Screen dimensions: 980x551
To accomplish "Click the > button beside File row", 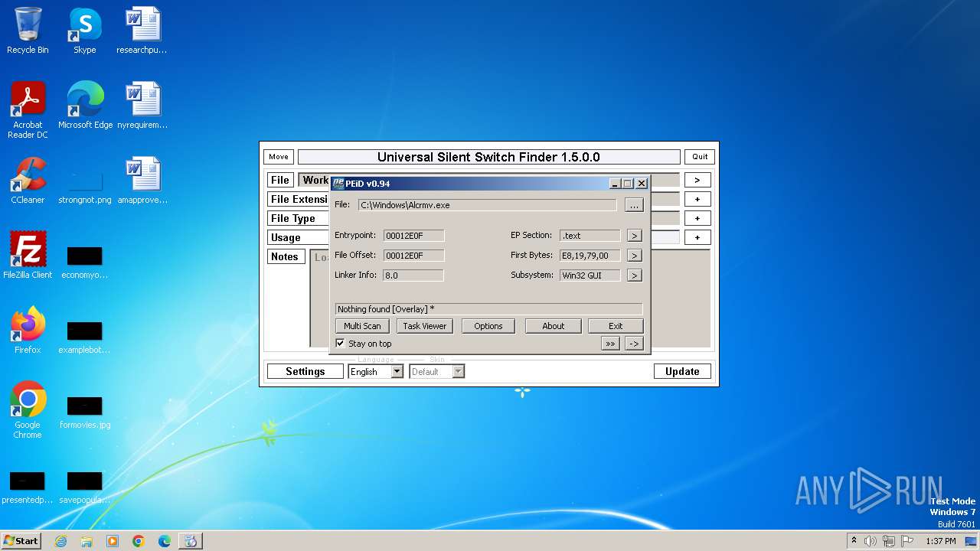I will [x=697, y=180].
